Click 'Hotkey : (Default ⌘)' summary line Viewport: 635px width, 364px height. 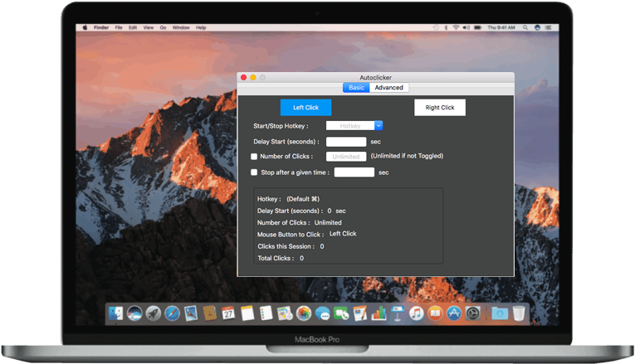(x=288, y=199)
